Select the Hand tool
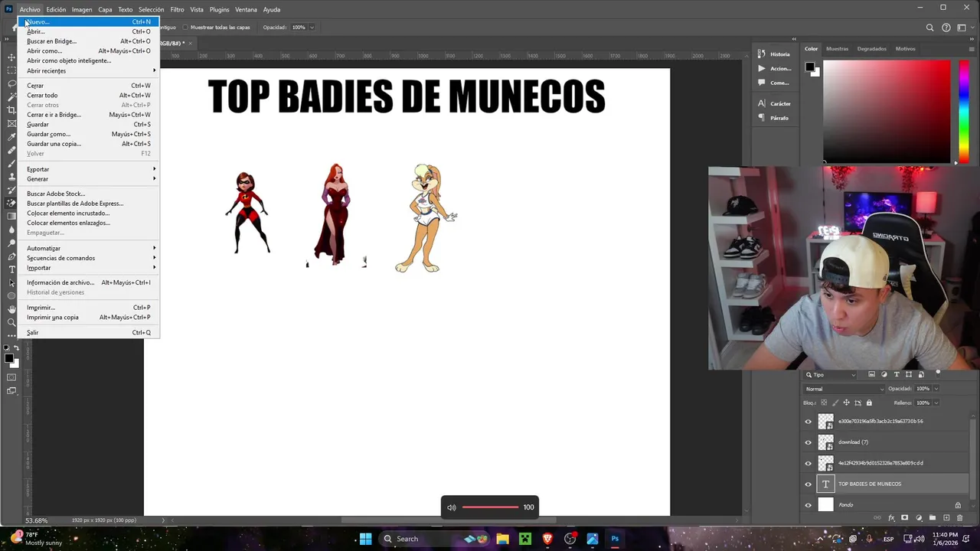This screenshot has height=551, width=980. point(11,308)
